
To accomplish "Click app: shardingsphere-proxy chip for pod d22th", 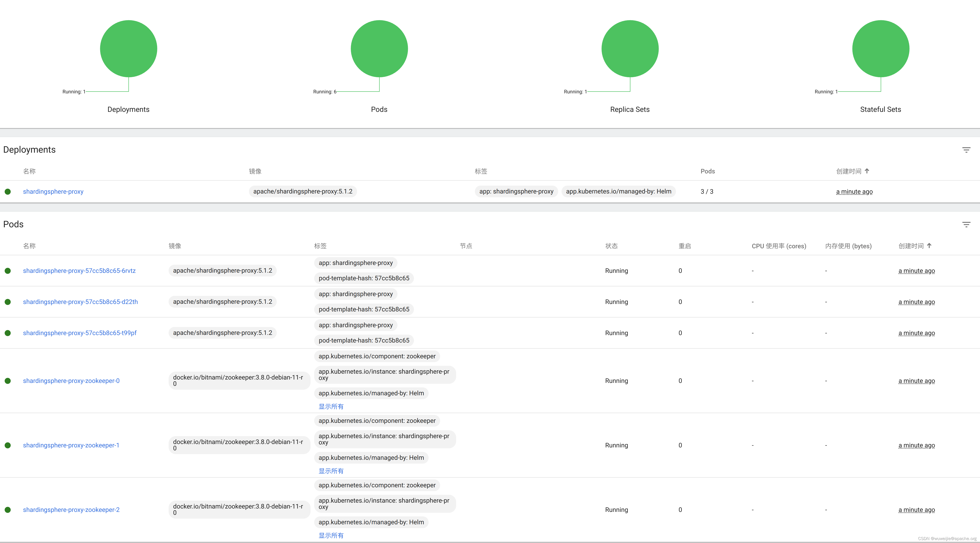I will tap(356, 294).
